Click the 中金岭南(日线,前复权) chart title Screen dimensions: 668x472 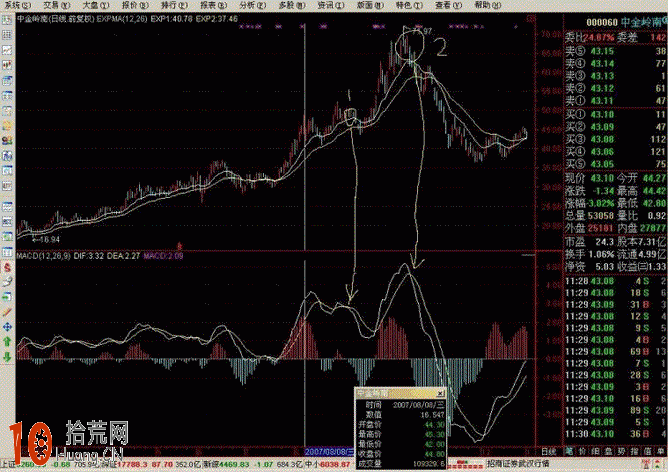(x=55, y=19)
